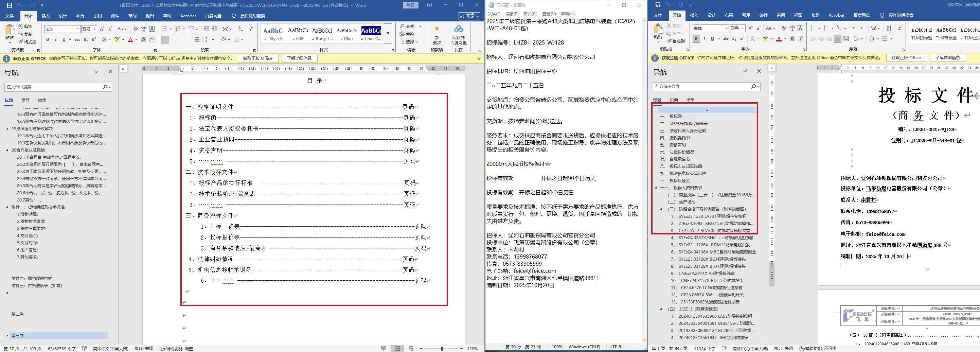
Task: Open 审阅 tab in left Word window
Action: point(132,16)
